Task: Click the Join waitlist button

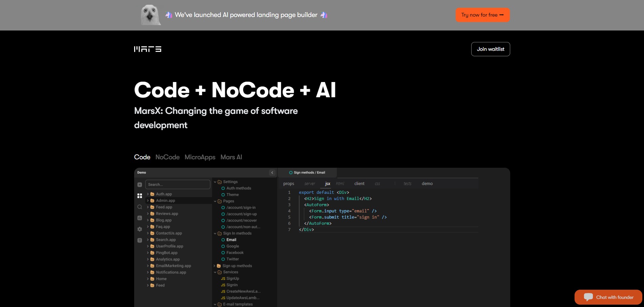Action: coord(491,49)
